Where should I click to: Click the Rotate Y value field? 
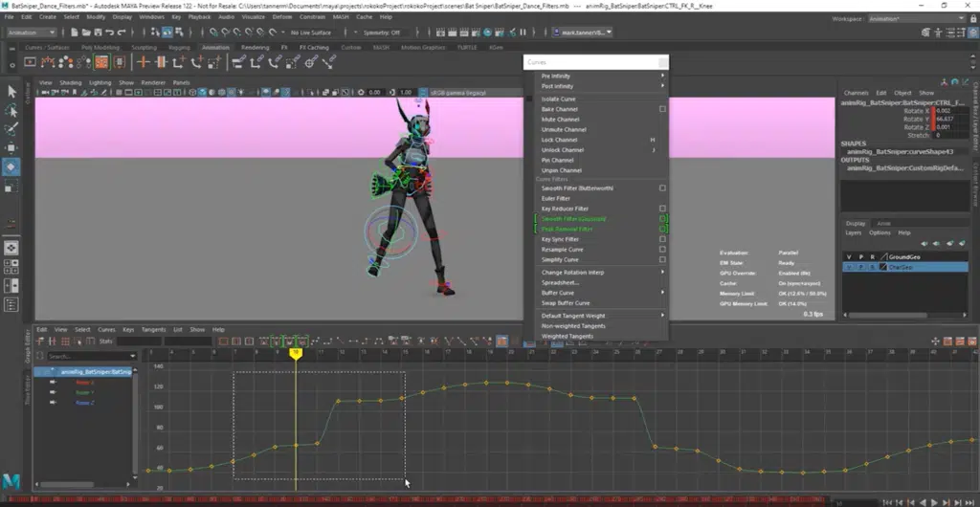952,119
